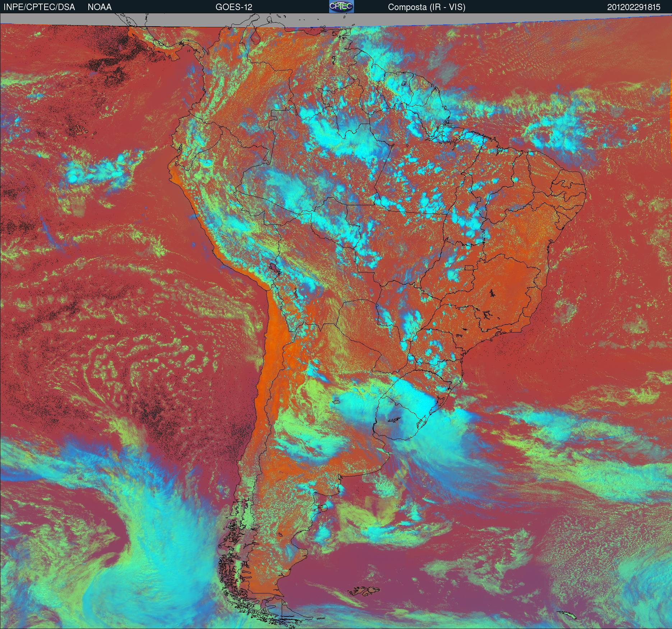Click the NOAA label in header

(100, 7)
